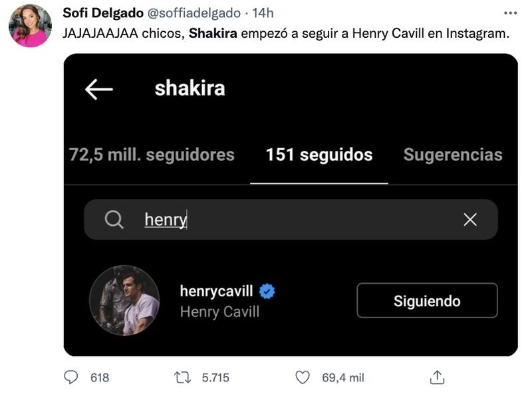Open the Sugerencias tab

click(453, 155)
